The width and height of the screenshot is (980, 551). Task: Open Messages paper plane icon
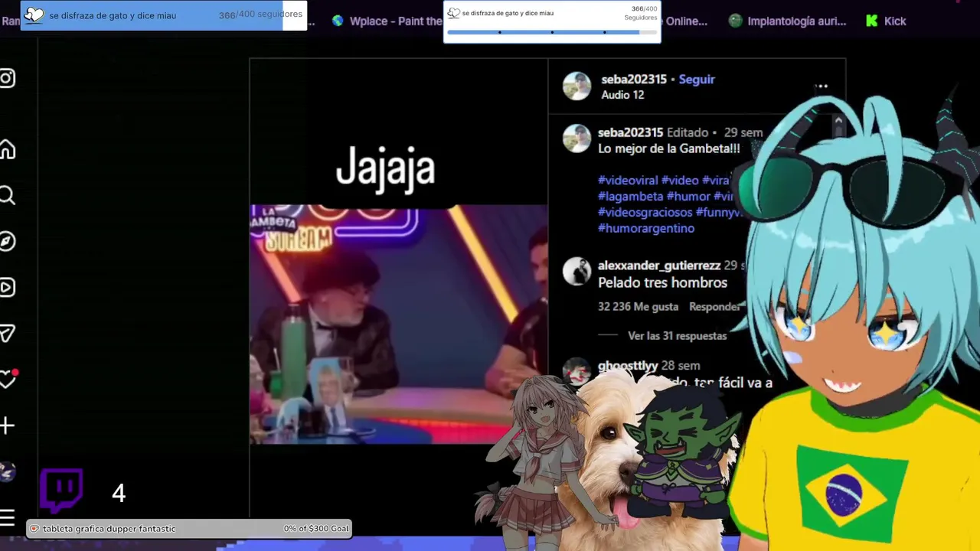point(7,333)
